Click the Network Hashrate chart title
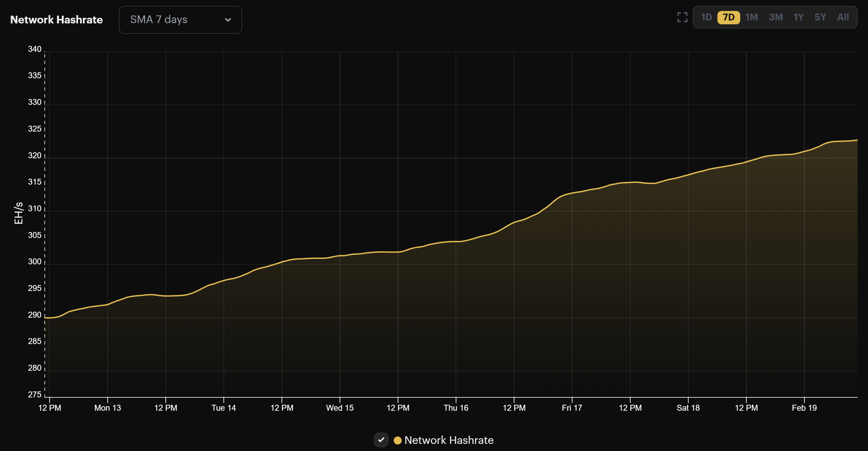The width and height of the screenshot is (868, 451). click(56, 20)
